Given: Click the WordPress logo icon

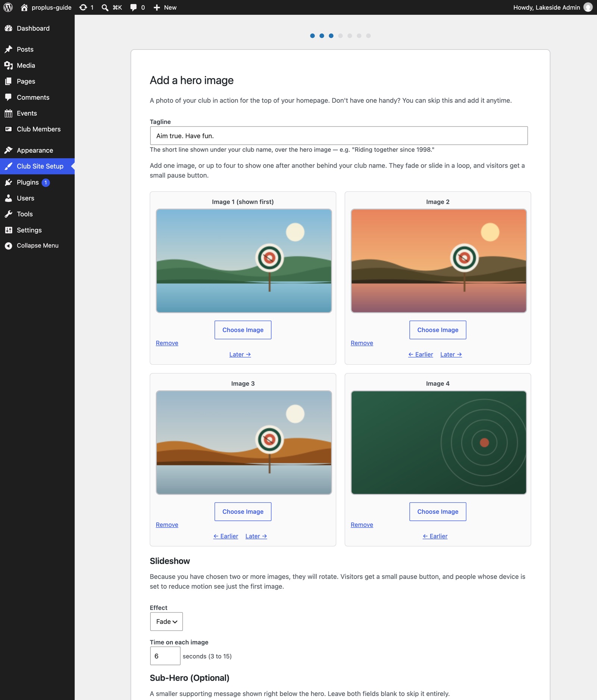Looking at the screenshot, I should pyautogui.click(x=8, y=7).
